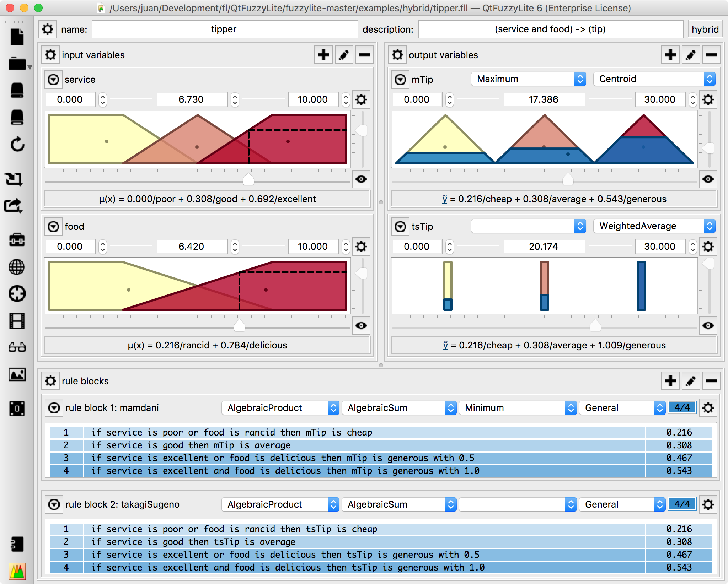
Task: Remove output variable with minus icon
Action: (711, 55)
